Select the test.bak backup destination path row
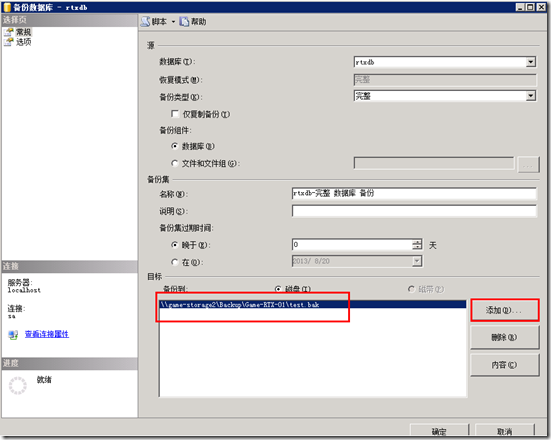This screenshot has width=551, height=440. (313, 304)
